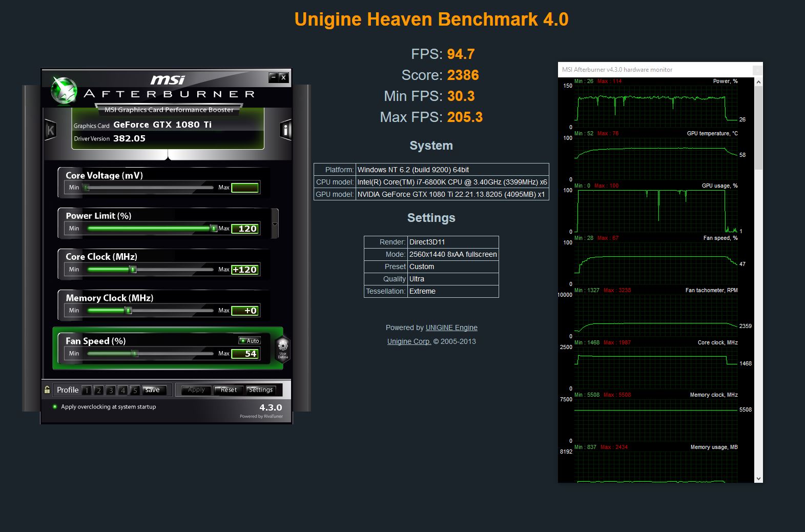Click the Fan speed, % graph

(x=656, y=263)
